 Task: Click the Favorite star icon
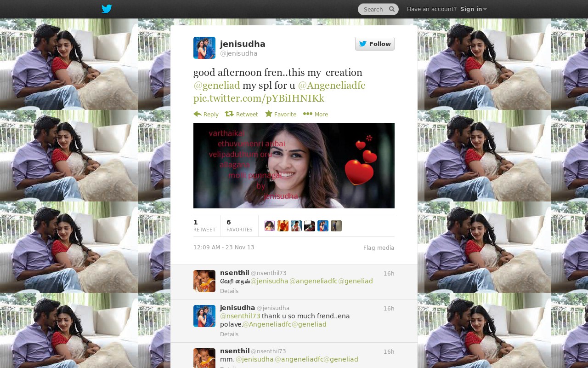point(269,114)
